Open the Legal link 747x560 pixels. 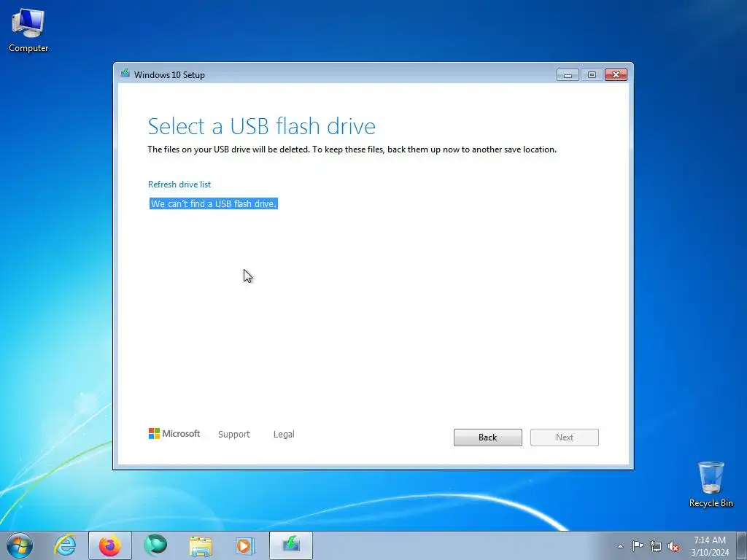(284, 435)
